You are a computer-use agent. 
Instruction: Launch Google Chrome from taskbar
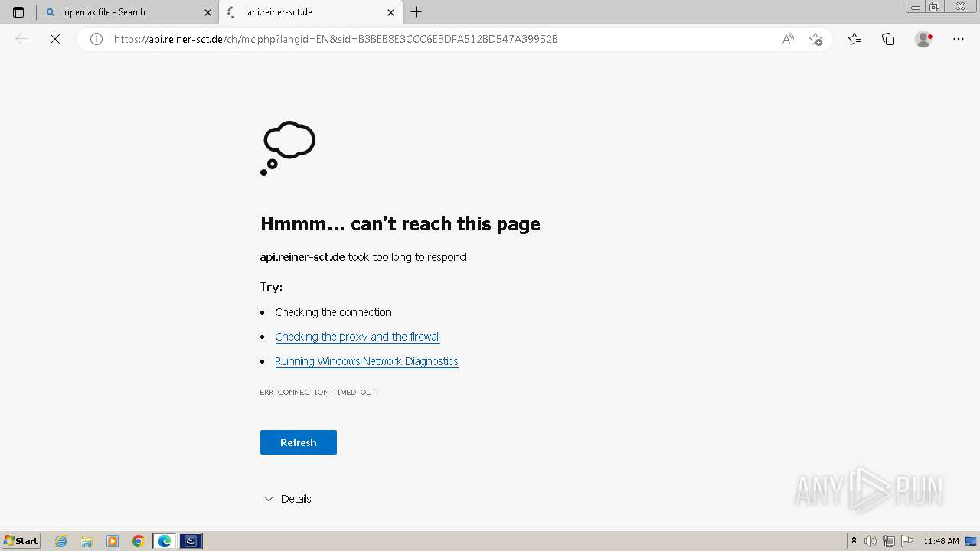[x=139, y=541]
